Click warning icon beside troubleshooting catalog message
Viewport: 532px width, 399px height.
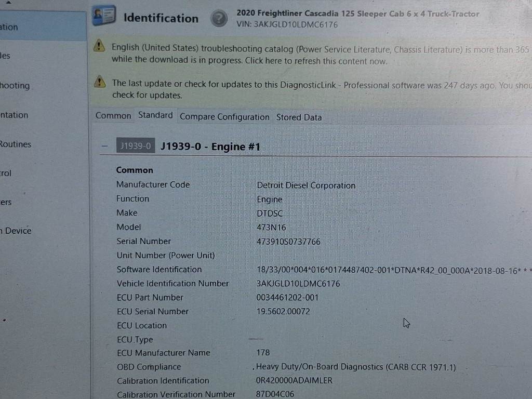(99, 47)
